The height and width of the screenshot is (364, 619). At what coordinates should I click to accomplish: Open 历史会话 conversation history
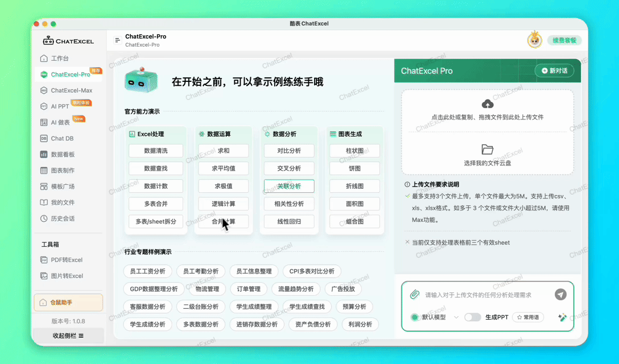(x=61, y=217)
